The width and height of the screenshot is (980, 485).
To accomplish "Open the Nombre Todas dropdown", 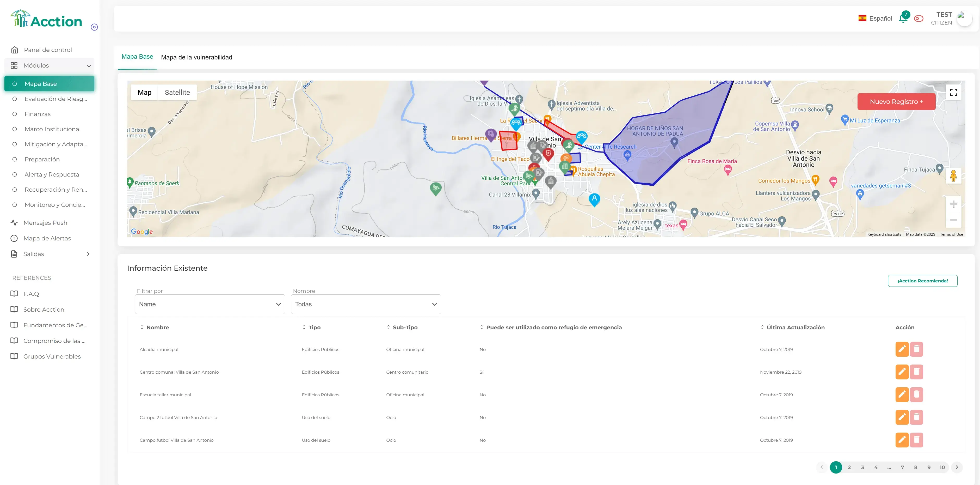I will 365,304.
